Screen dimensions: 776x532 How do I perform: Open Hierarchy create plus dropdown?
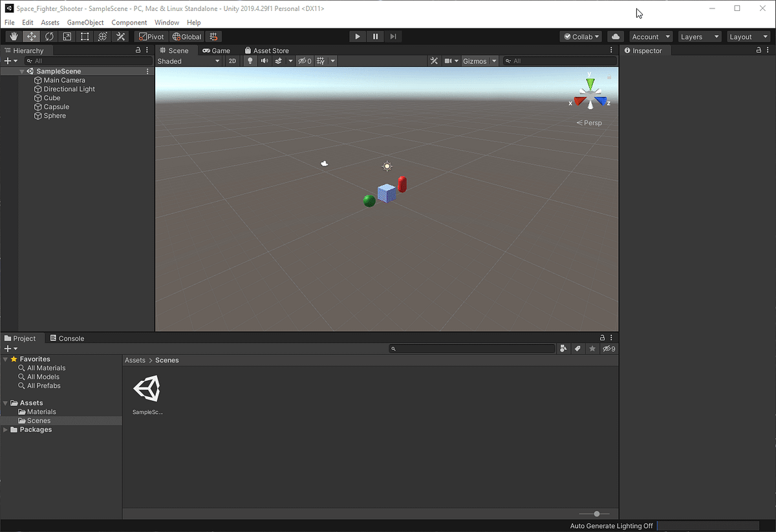pyautogui.click(x=11, y=61)
